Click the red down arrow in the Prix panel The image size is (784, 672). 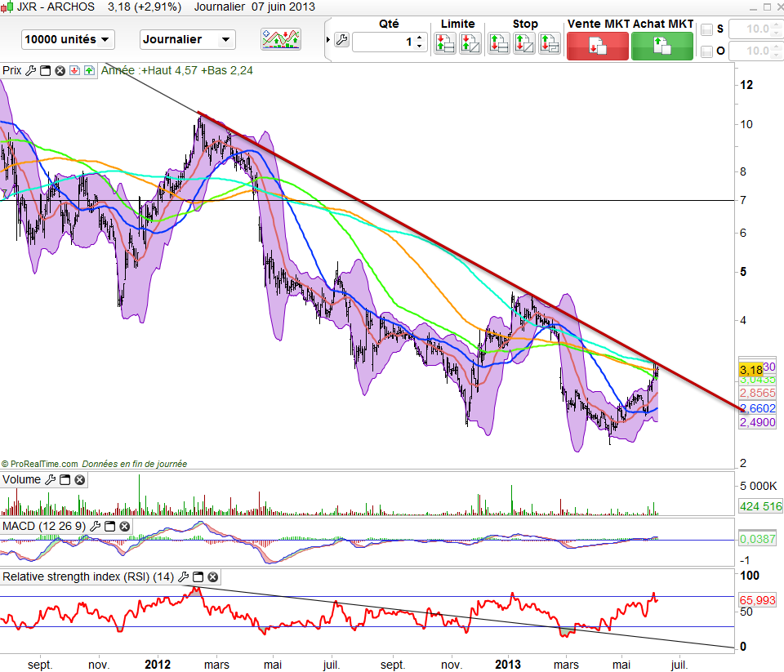[74, 71]
